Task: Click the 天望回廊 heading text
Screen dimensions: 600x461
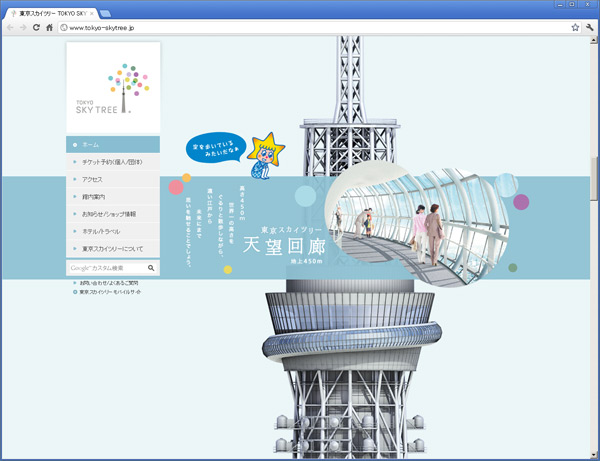Action: pos(284,246)
